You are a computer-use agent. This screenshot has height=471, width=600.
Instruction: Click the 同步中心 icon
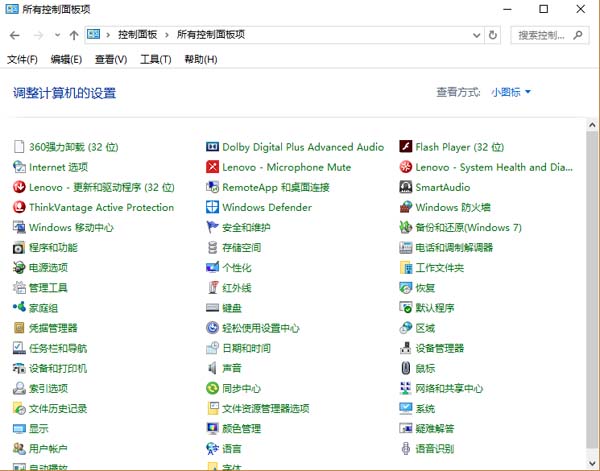212,388
